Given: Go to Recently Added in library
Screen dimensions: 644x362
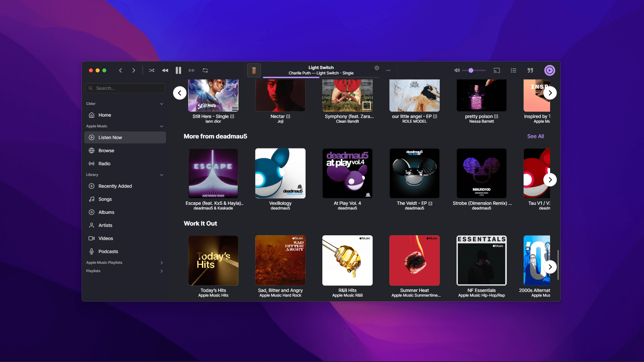Looking at the screenshot, I should tap(115, 186).
